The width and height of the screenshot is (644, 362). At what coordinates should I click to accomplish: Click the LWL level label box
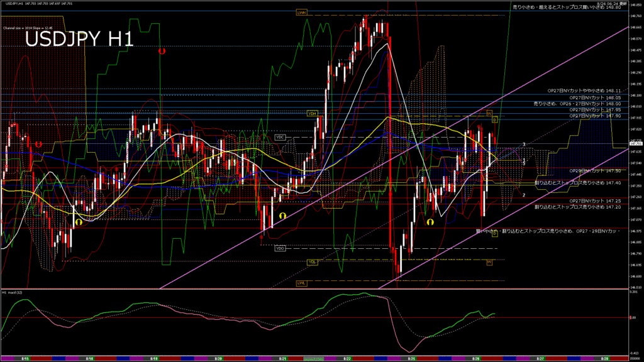click(x=301, y=283)
